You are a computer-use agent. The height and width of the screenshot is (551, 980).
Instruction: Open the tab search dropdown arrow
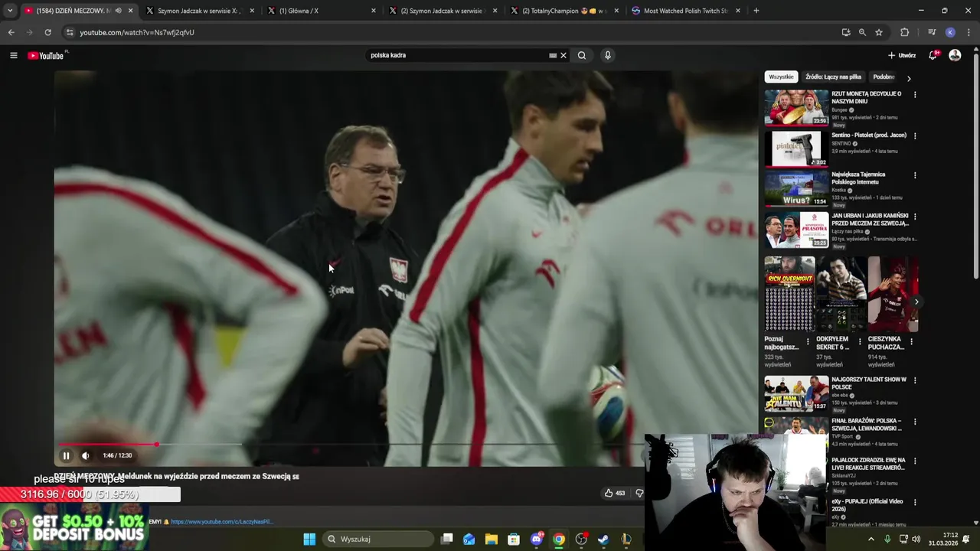coord(10,11)
